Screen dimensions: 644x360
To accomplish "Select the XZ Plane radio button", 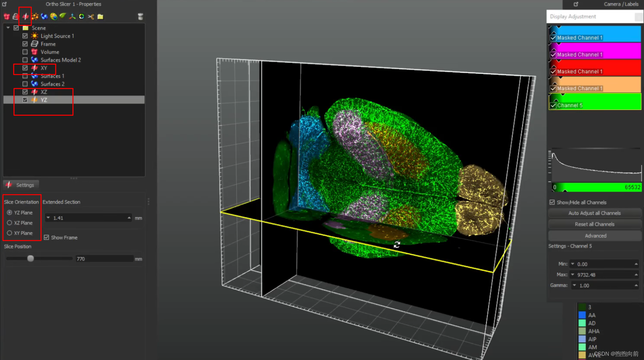I will 9,223.
